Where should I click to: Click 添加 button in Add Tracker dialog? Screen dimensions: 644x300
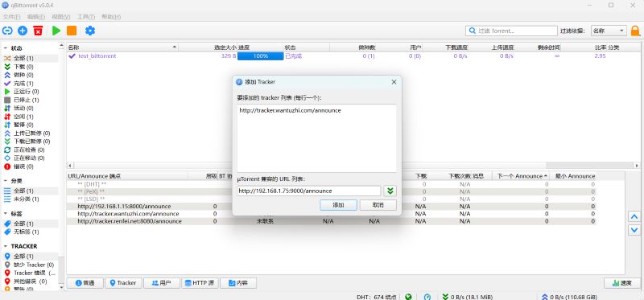pyautogui.click(x=338, y=205)
